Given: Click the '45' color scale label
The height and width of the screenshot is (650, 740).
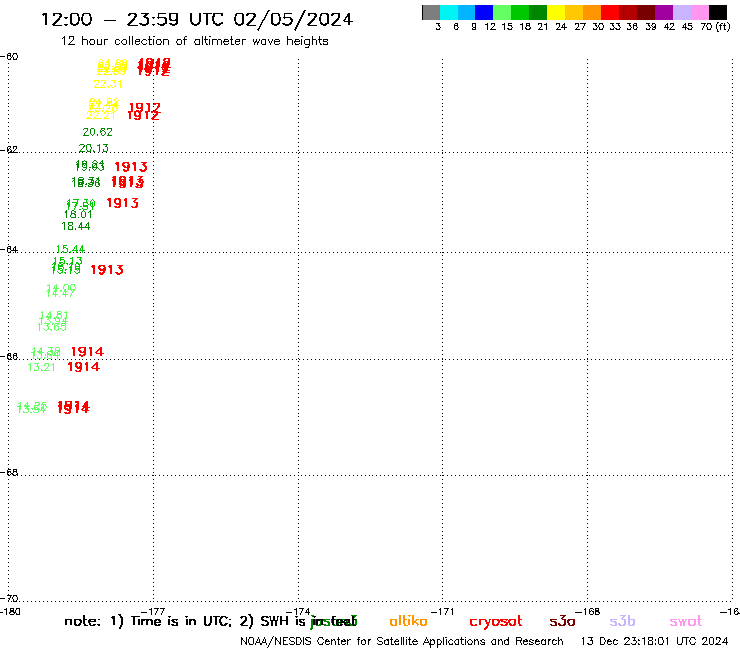Looking at the screenshot, I should (687, 27).
